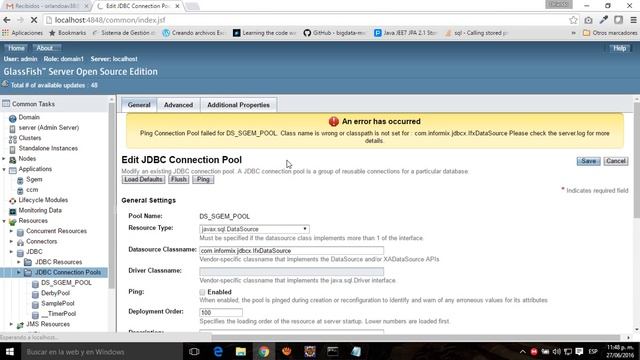Click the Save button
This screenshot has width=640, height=360.
coord(588,161)
